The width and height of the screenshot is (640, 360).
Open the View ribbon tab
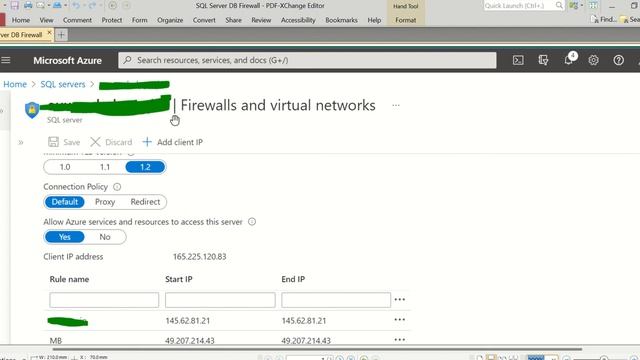46,20
